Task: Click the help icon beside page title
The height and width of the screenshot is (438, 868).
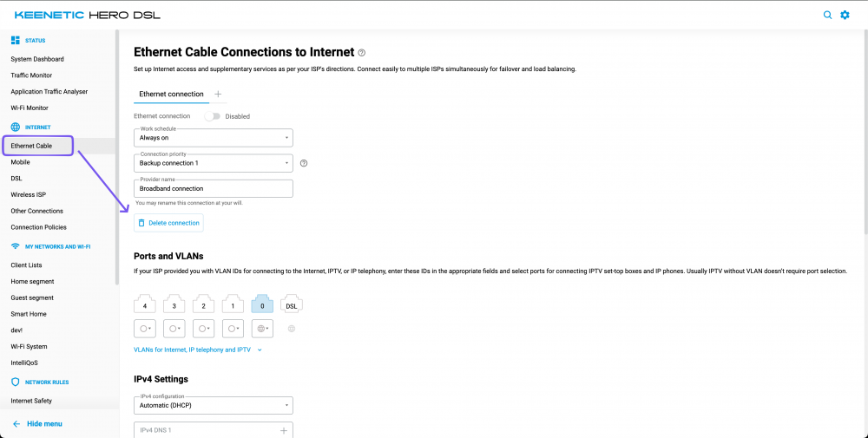Action: (362, 53)
